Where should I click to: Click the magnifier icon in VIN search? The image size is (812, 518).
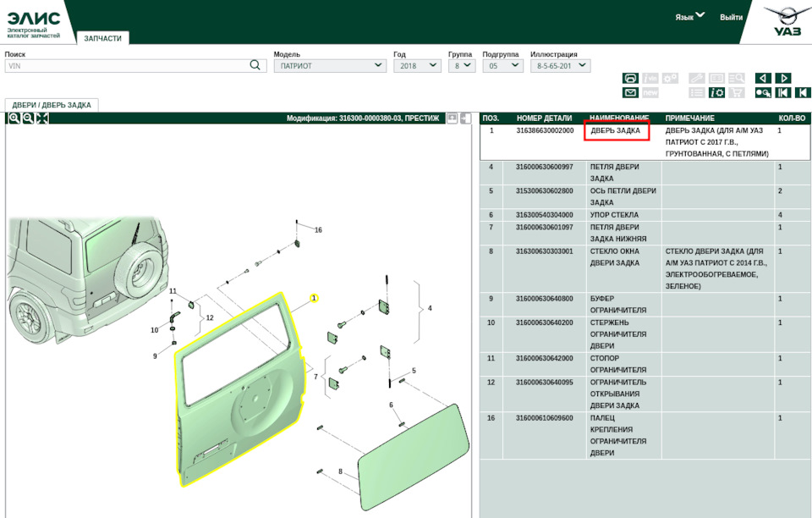click(x=255, y=65)
